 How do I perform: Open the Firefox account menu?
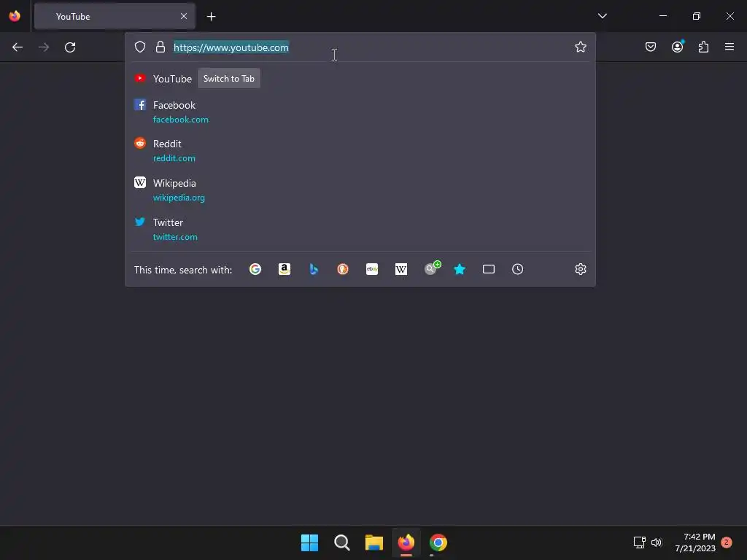click(x=677, y=47)
